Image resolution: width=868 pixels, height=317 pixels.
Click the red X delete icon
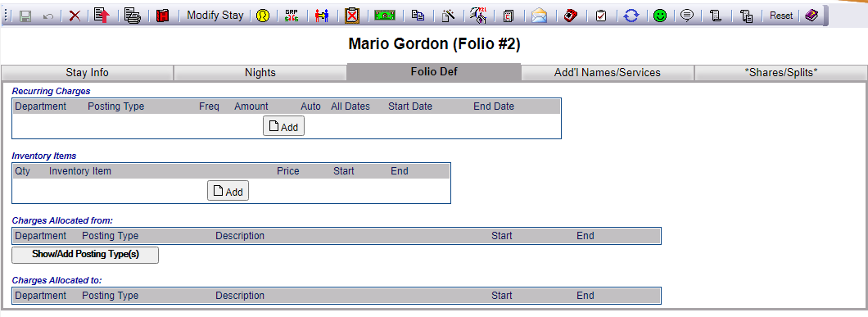pos(75,16)
